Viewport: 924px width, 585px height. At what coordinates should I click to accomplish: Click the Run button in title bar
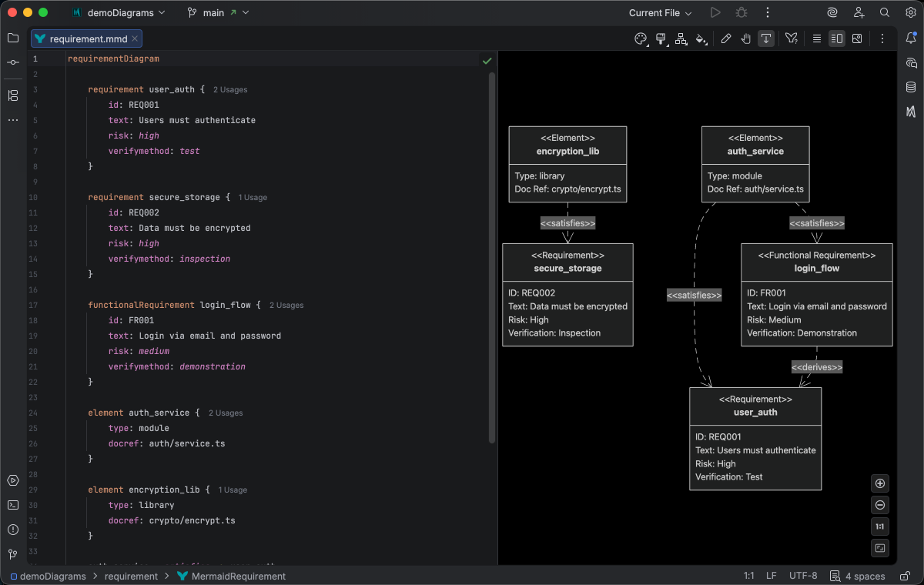pyautogui.click(x=715, y=12)
